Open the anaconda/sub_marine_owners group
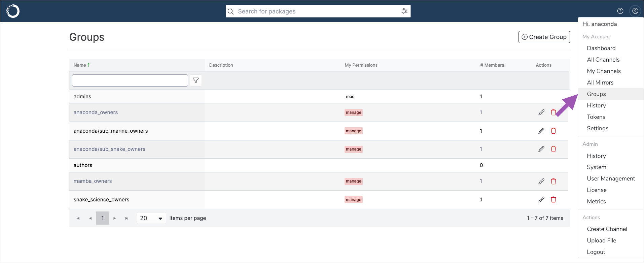Image resolution: width=644 pixels, height=263 pixels. pyautogui.click(x=111, y=131)
